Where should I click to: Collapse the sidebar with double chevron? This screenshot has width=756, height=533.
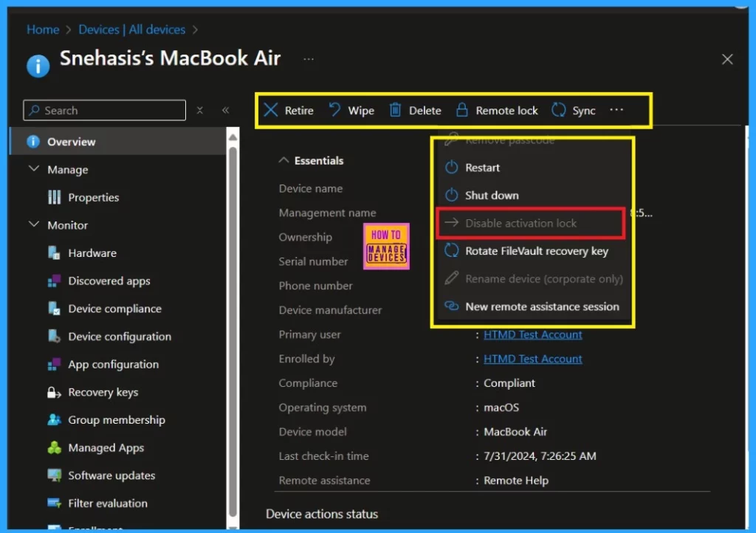click(225, 110)
